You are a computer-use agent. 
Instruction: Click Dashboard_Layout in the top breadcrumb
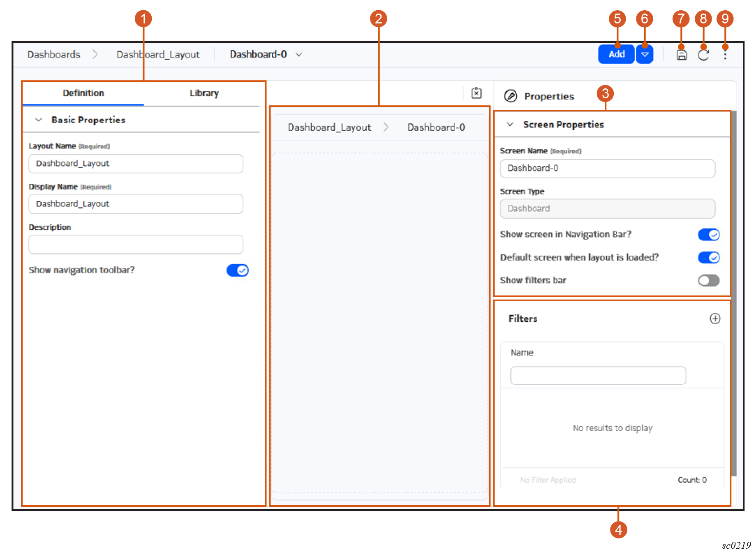pos(158,54)
